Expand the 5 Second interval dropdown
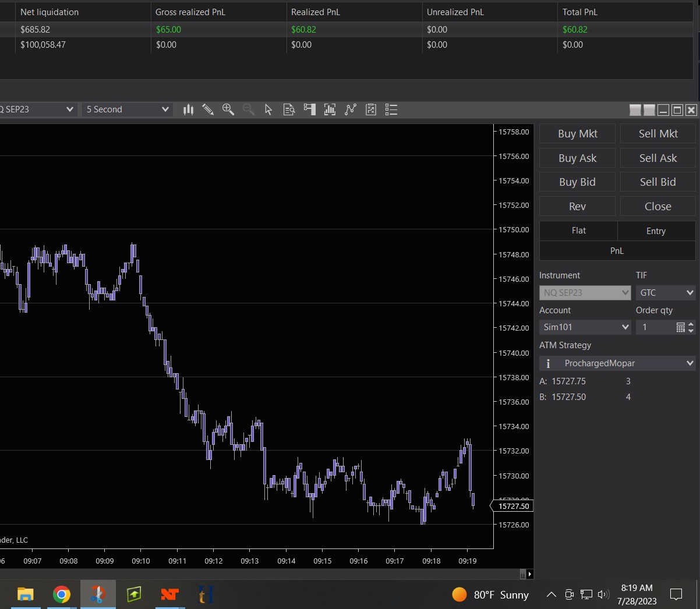Image resolution: width=700 pixels, height=609 pixels. [128, 109]
